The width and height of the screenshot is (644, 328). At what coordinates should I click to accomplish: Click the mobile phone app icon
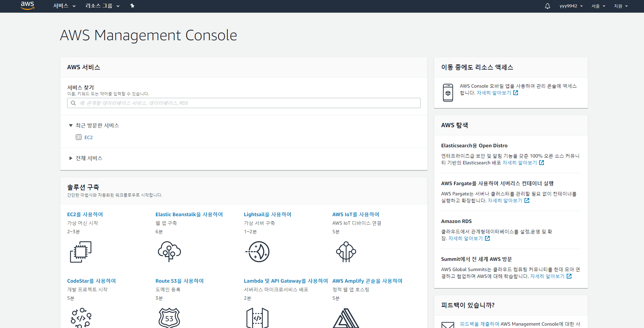tap(448, 92)
